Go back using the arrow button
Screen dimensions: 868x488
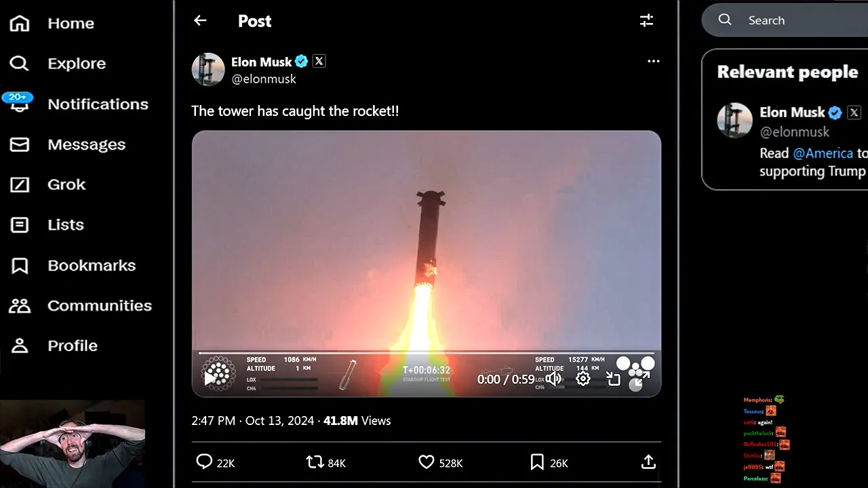200,20
